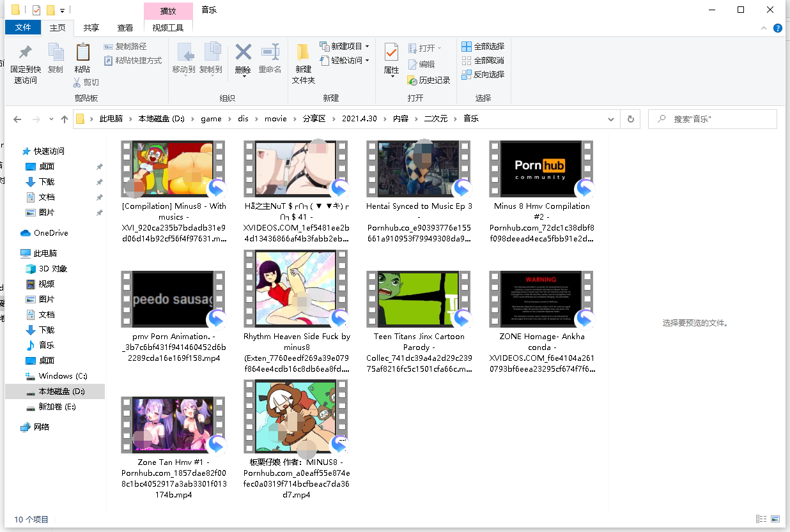The width and height of the screenshot is (790, 532).
Task: Refresh the current folder view
Action: coord(630,119)
